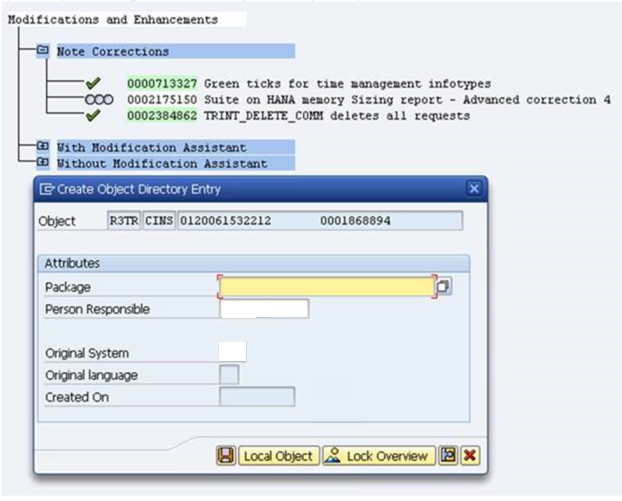Click the Save diskette icon

click(226, 455)
